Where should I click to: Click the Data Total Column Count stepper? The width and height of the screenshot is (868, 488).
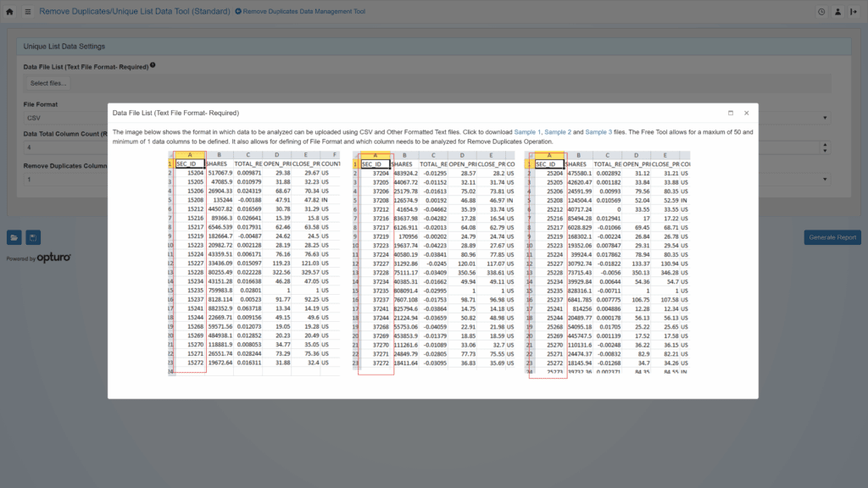825,147
